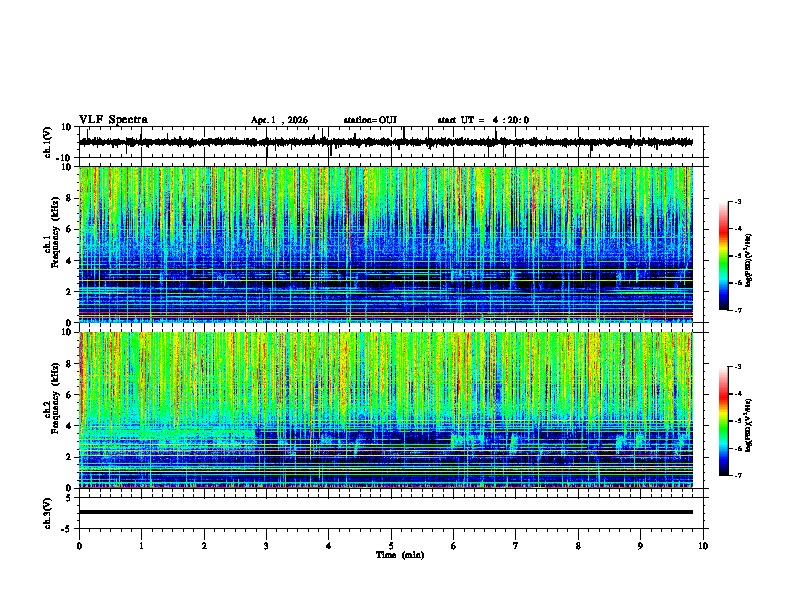
Task: Click the "-5" tick on ch.3(V) axis
Action: pos(68,529)
